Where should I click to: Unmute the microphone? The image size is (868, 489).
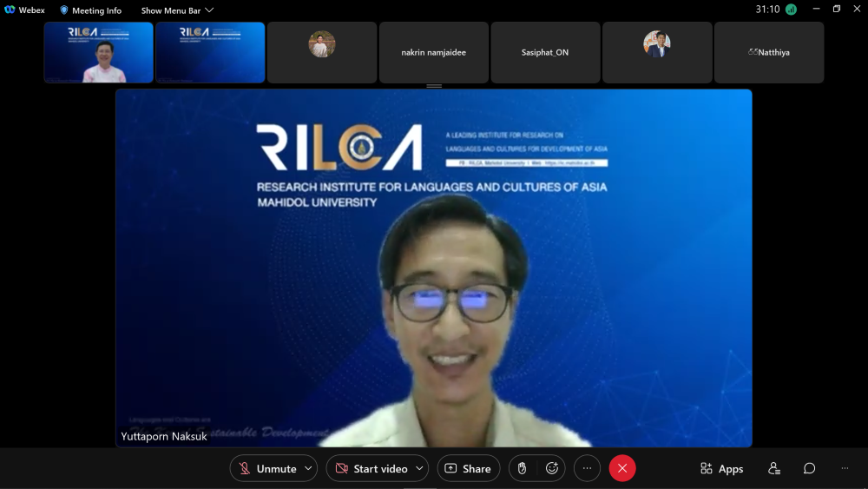[x=268, y=468]
